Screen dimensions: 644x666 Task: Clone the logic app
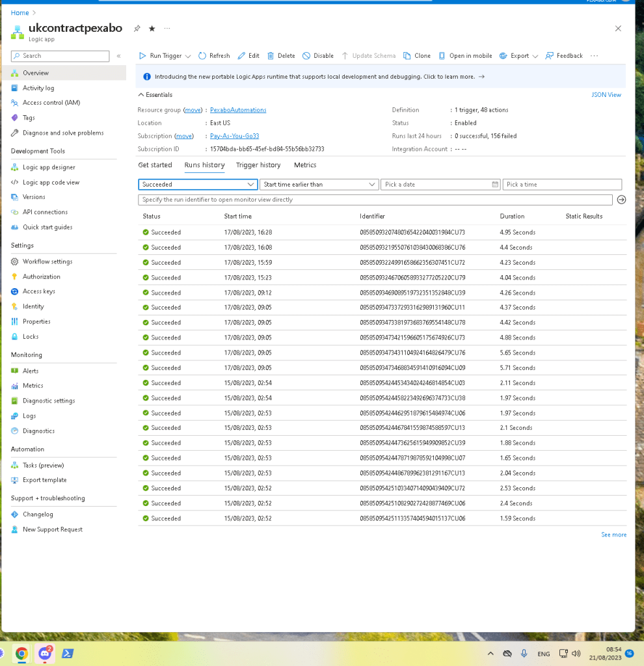point(417,56)
